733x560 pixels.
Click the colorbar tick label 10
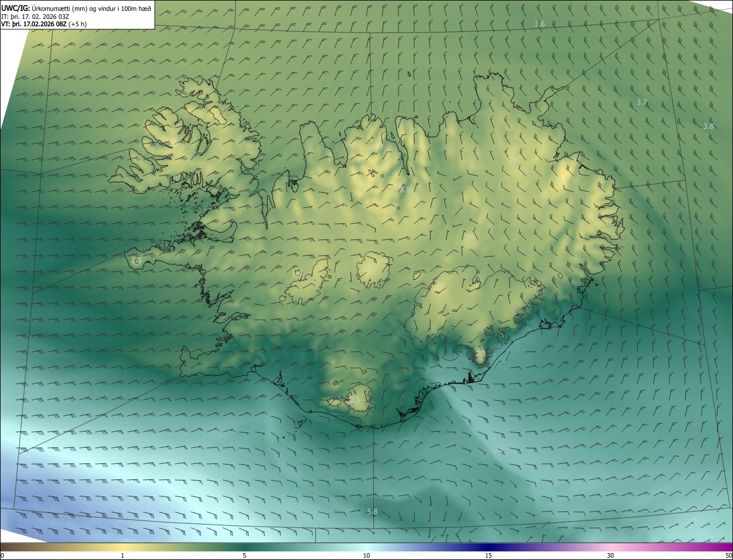click(366, 555)
